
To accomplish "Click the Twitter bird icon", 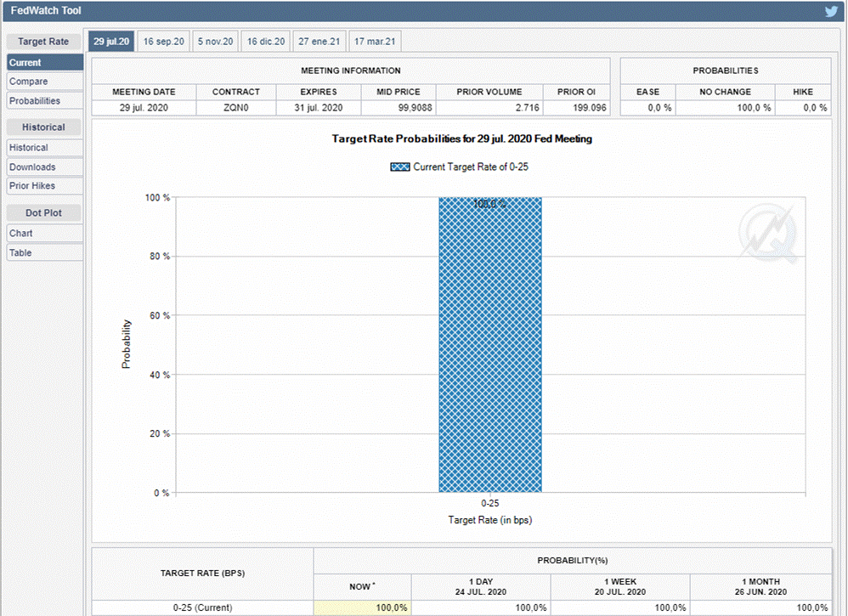I will click(x=831, y=11).
